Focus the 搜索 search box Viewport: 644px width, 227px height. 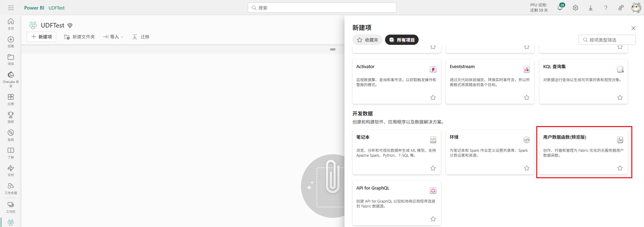(322, 8)
